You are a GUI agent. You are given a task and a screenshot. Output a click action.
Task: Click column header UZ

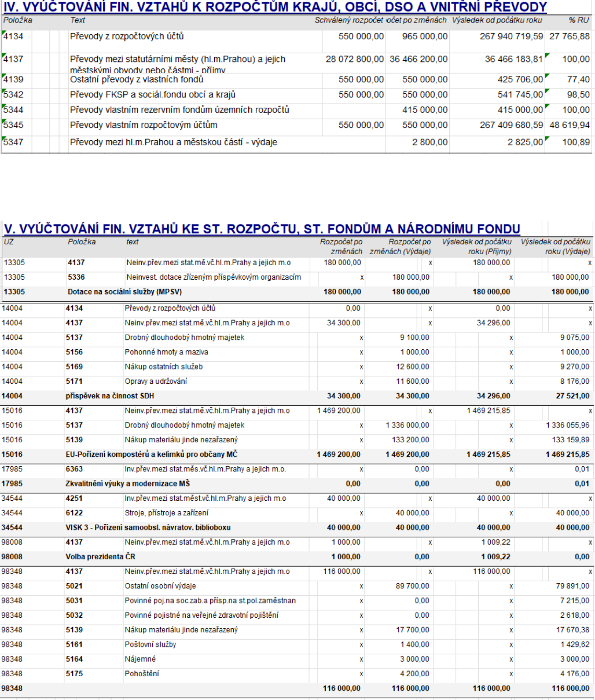(9, 242)
